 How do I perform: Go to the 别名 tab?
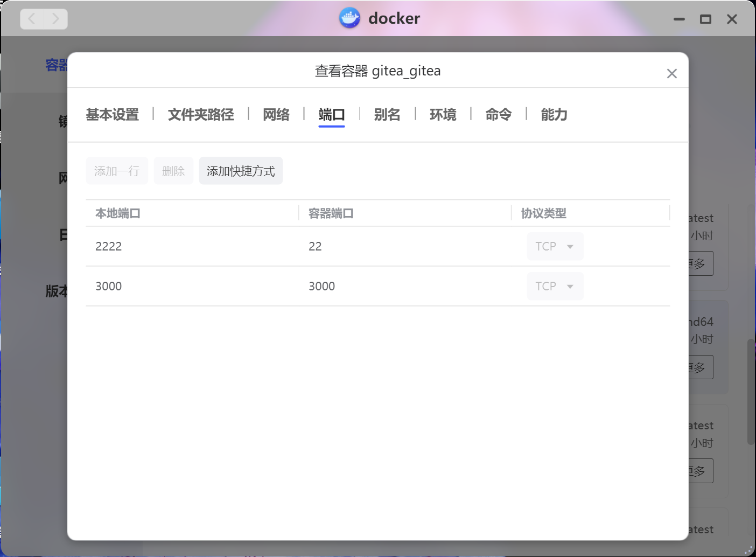click(x=387, y=115)
